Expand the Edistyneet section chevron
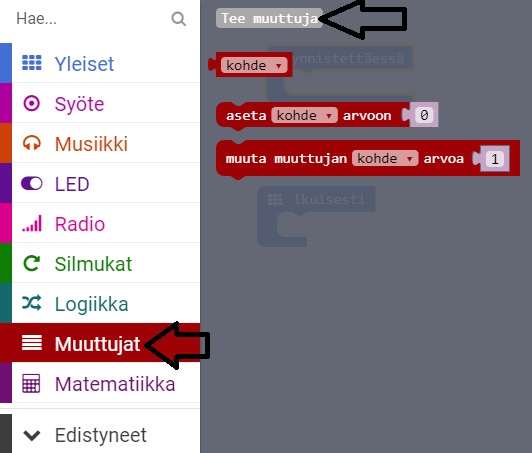Viewport: 532px width, 453px height. (x=32, y=435)
